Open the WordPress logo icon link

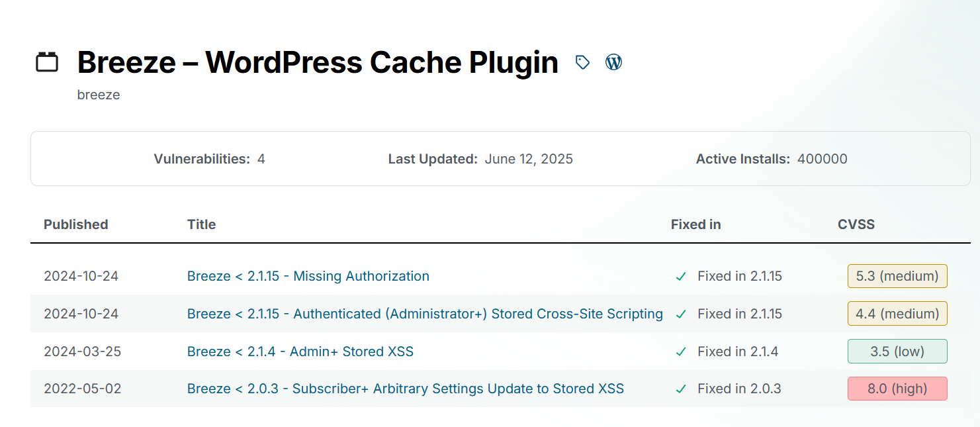pos(614,62)
